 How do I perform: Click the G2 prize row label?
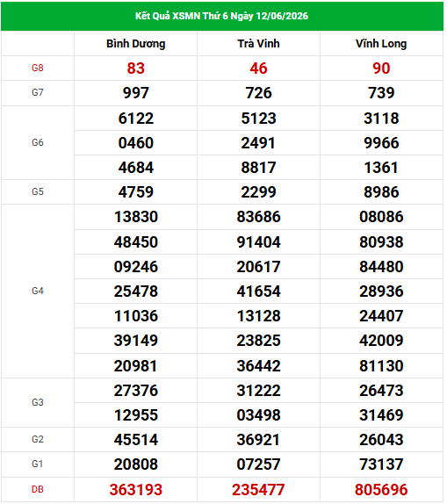coord(38,439)
